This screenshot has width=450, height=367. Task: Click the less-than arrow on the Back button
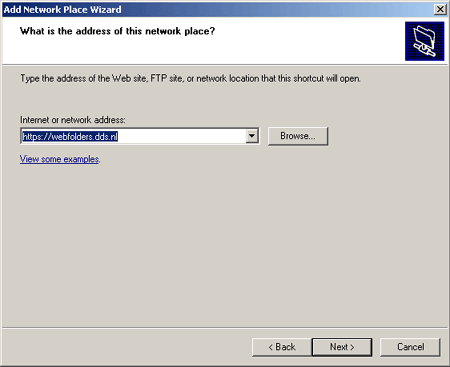[x=271, y=347]
